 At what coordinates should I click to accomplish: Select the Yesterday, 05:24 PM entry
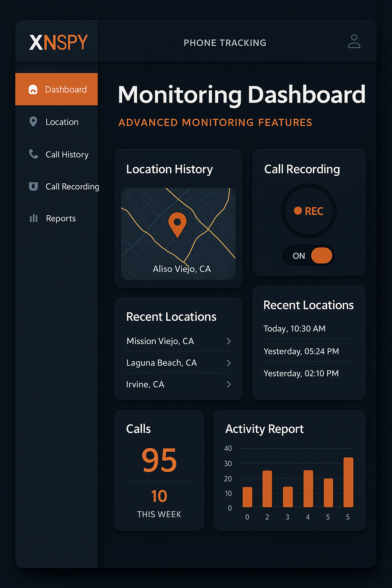click(309, 351)
